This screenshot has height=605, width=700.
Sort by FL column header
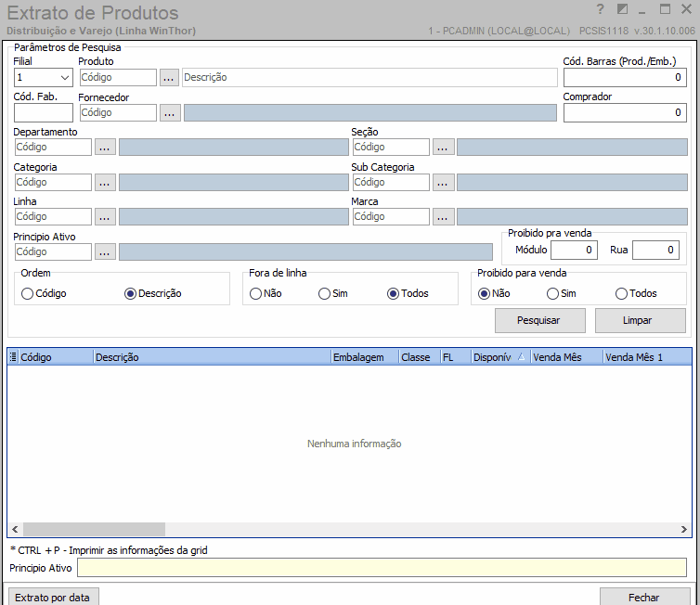[456, 357]
